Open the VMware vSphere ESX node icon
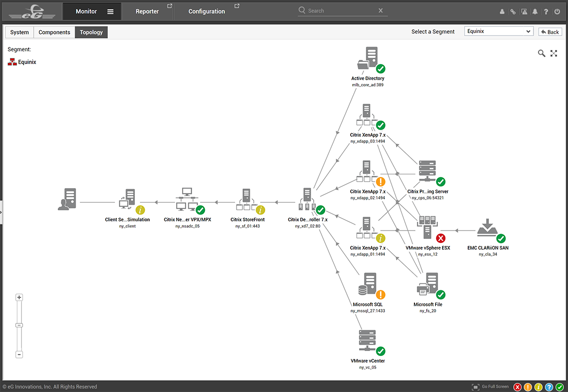 [427, 228]
